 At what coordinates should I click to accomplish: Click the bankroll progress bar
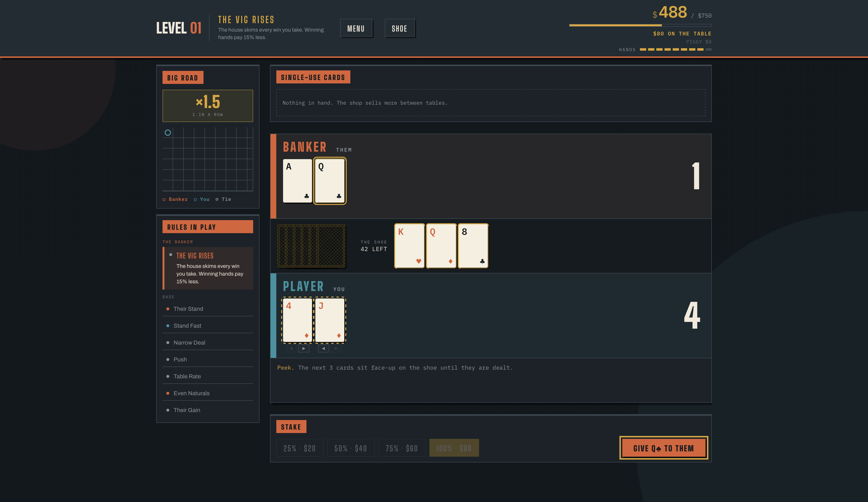(x=640, y=25)
